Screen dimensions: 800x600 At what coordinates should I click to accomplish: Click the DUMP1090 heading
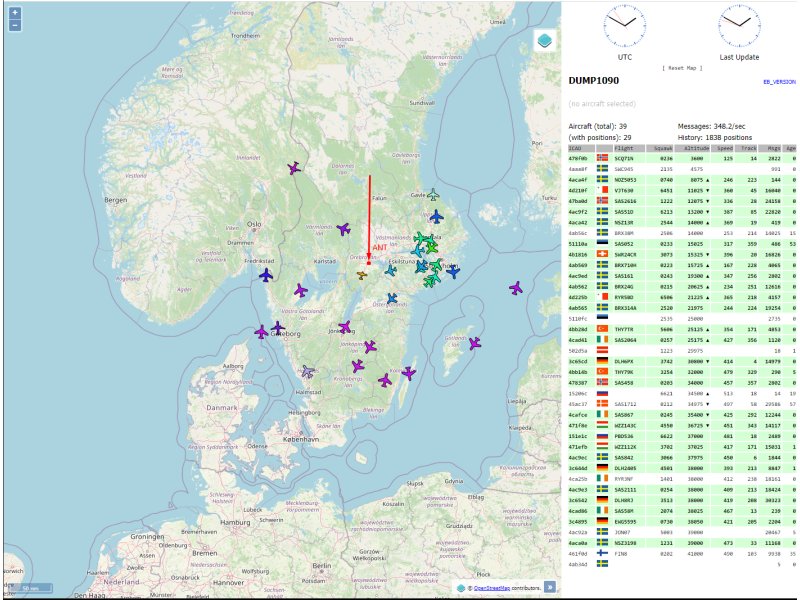point(594,81)
